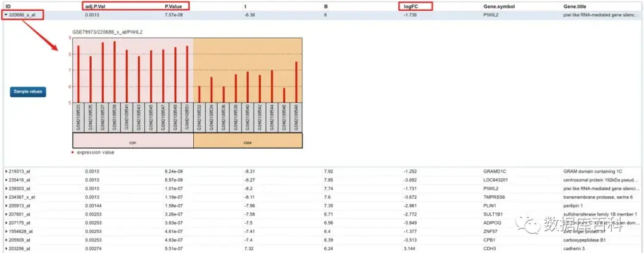Screen dimensions: 644x253
Task: Select the GSM2109533 sample label
Action: coord(79,118)
